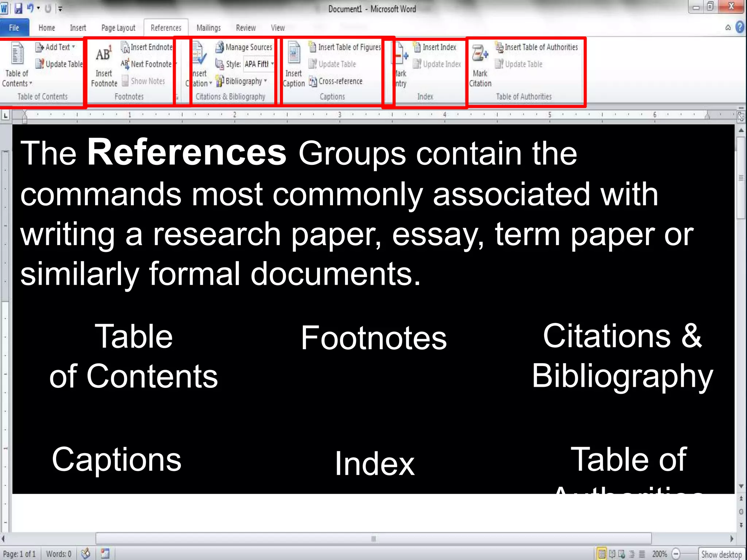The width and height of the screenshot is (747, 560).
Task: Switch to the Review tab
Action: click(246, 28)
